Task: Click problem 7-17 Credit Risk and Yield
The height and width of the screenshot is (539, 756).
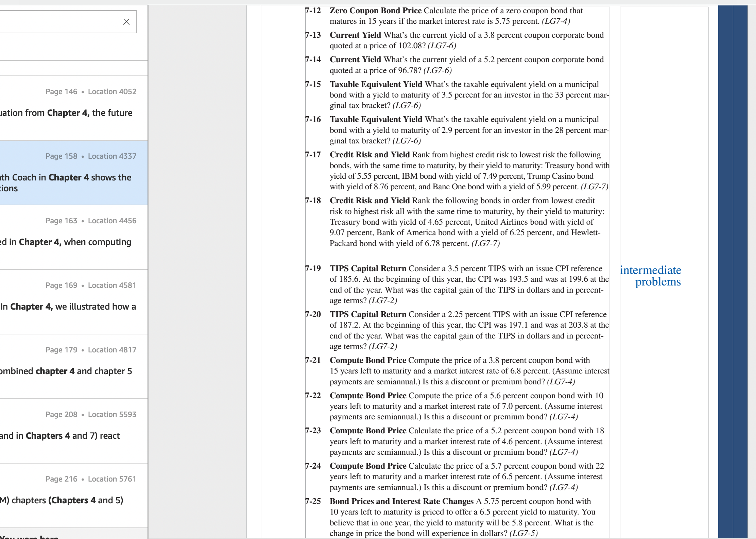Action: (370, 155)
